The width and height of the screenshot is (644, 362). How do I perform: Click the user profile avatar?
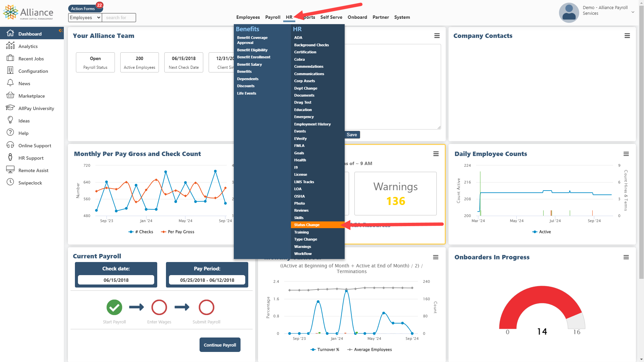[569, 13]
